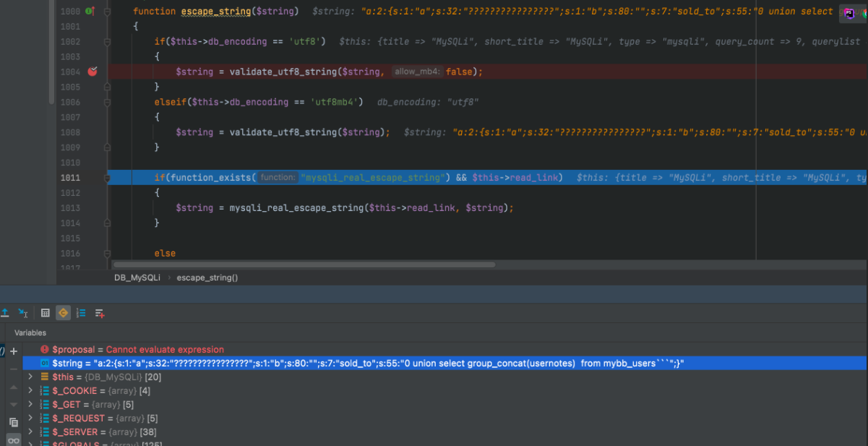Click the array icon beside $_COOKIE
Viewport: 868px width, 446px height.
click(45, 390)
